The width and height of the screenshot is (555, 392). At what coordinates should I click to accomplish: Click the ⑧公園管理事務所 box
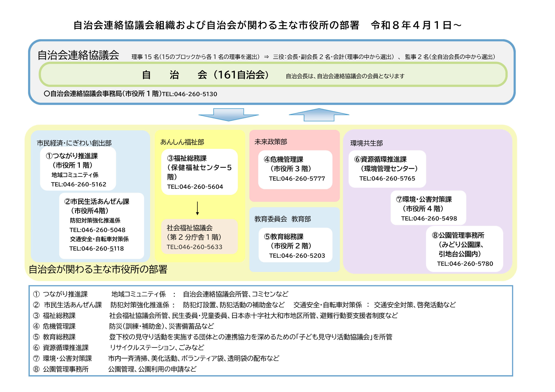[464, 249]
